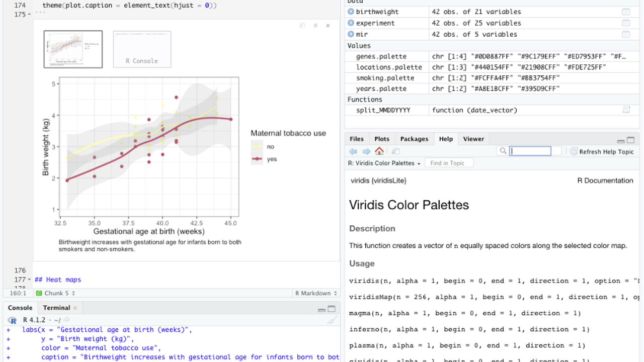View current working directory arrow in Console
644x362 pixels.
(66, 320)
